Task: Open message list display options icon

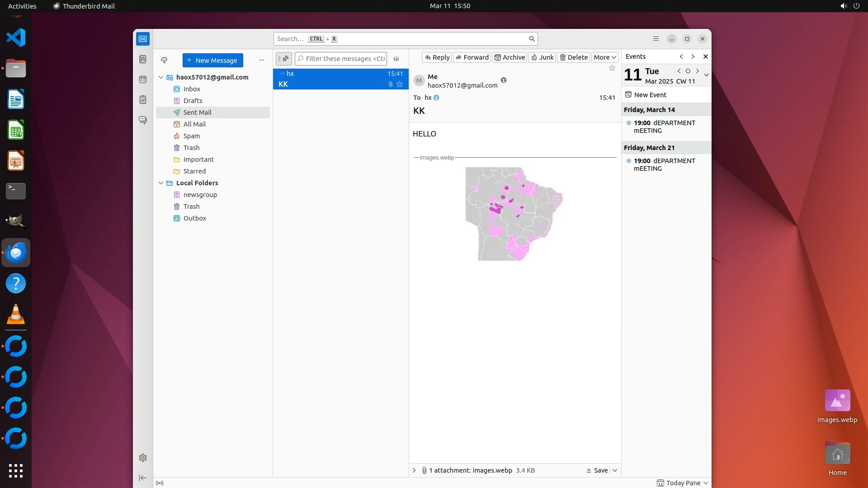Action: [x=396, y=59]
